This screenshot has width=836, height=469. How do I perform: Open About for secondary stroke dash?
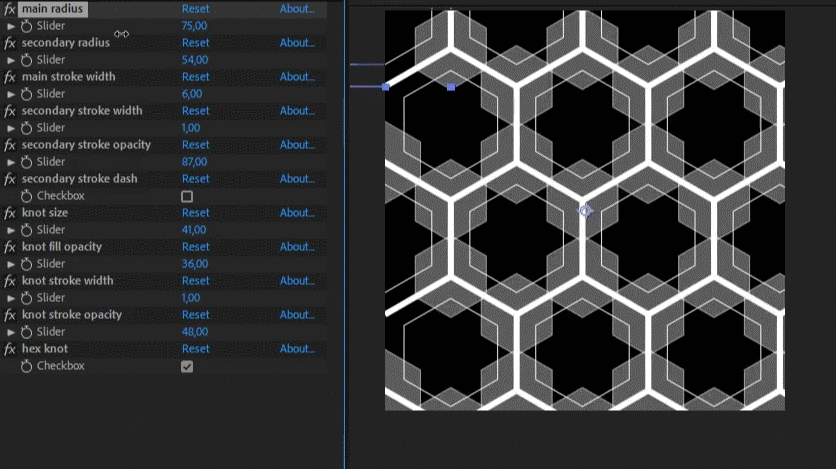click(297, 179)
